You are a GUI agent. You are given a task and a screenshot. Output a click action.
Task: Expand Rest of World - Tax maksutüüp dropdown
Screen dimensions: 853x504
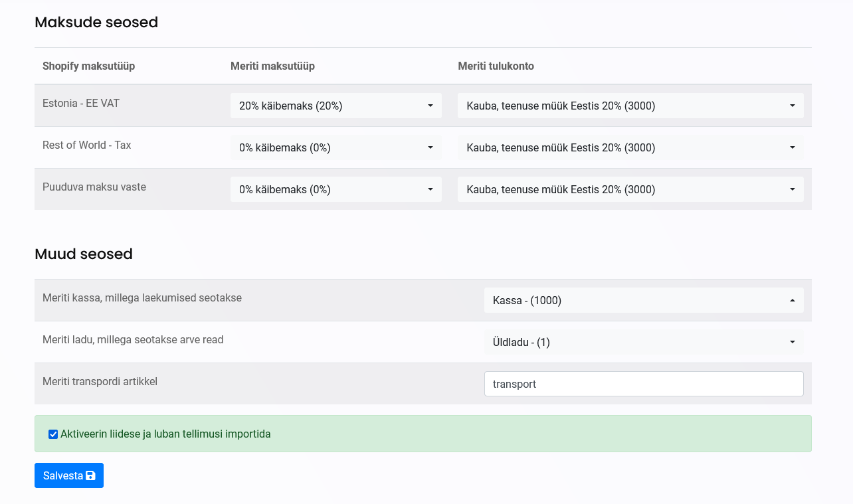(335, 147)
